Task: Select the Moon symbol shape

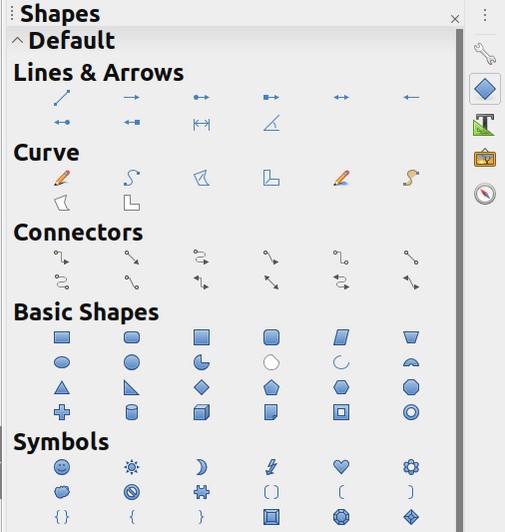Action: click(x=202, y=467)
